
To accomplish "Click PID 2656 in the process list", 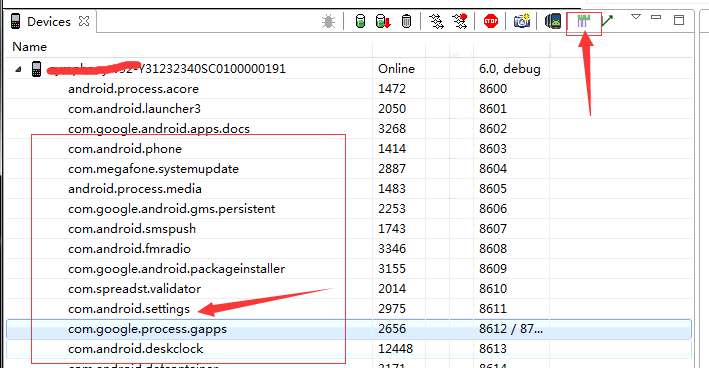I will coord(392,329).
